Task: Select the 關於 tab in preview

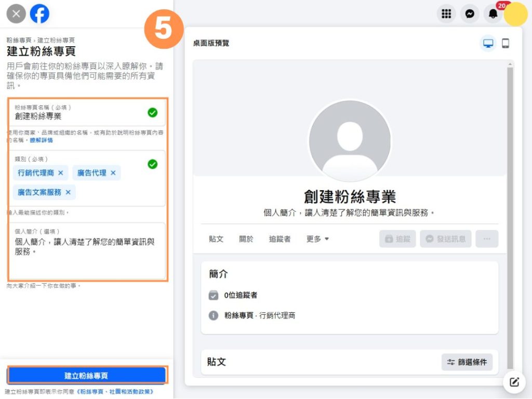Action: tap(246, 239)
